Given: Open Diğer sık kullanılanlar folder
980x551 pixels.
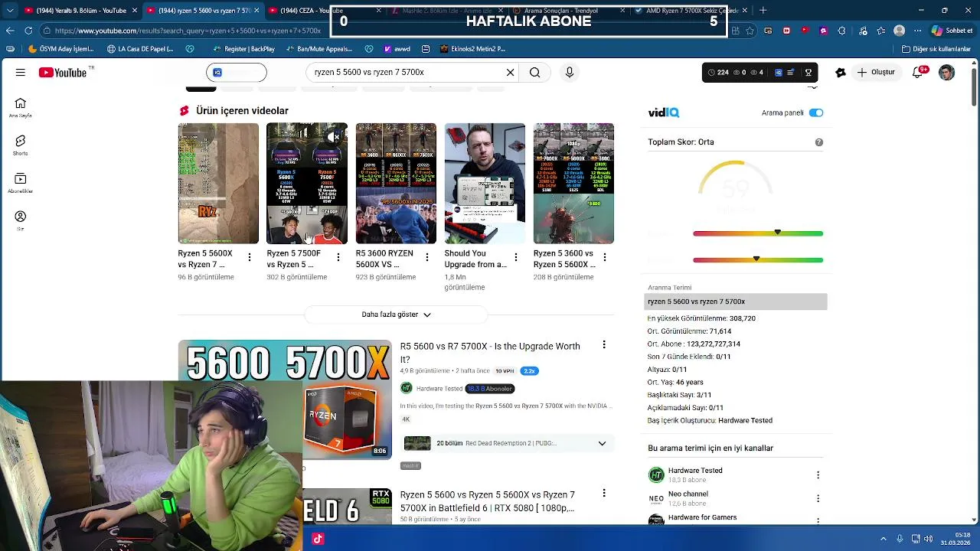Looking at the screenshot, I should (x=936, y=49).
